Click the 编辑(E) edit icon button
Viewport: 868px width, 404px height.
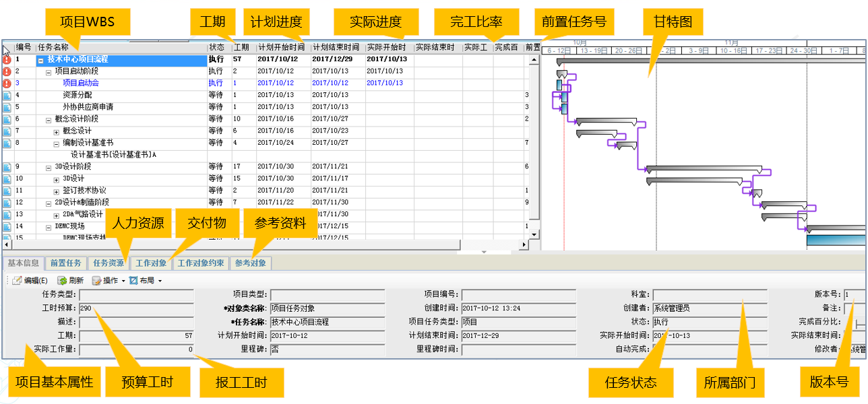[x=17, y=281]
